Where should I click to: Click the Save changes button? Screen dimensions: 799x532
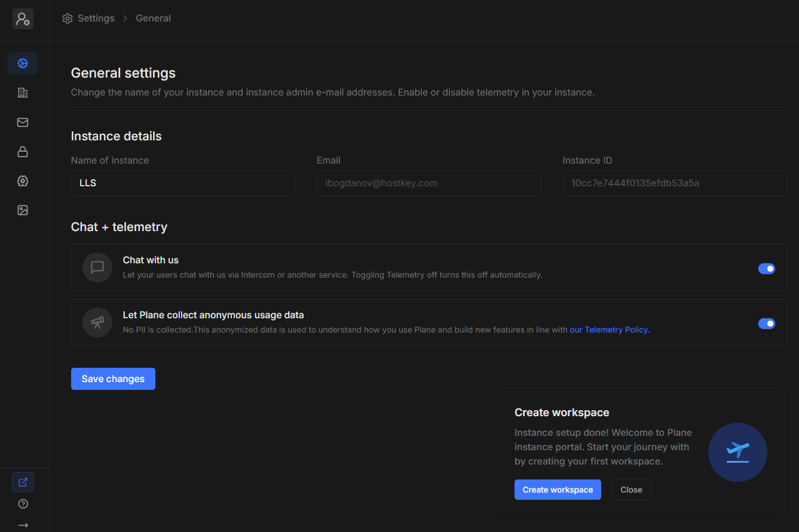tap(113, 379)
